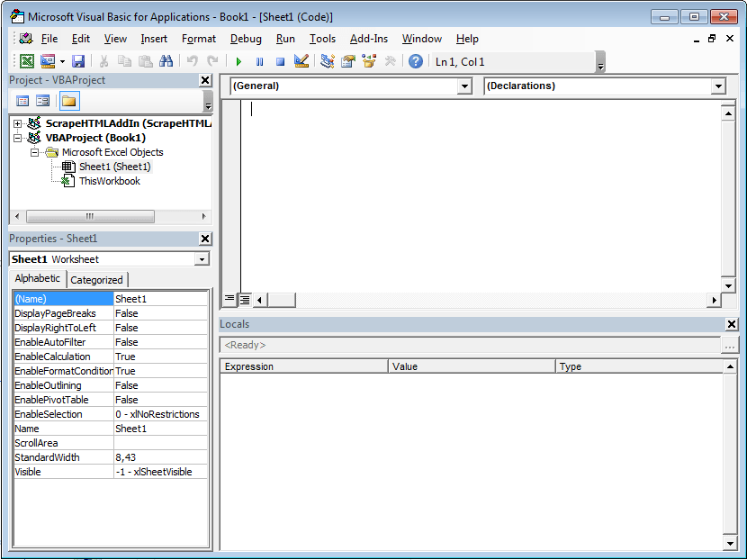Collapse the Microsoft Excel Objects folder
Viewport: 747px width, 560px height.
tap(34, 152)
